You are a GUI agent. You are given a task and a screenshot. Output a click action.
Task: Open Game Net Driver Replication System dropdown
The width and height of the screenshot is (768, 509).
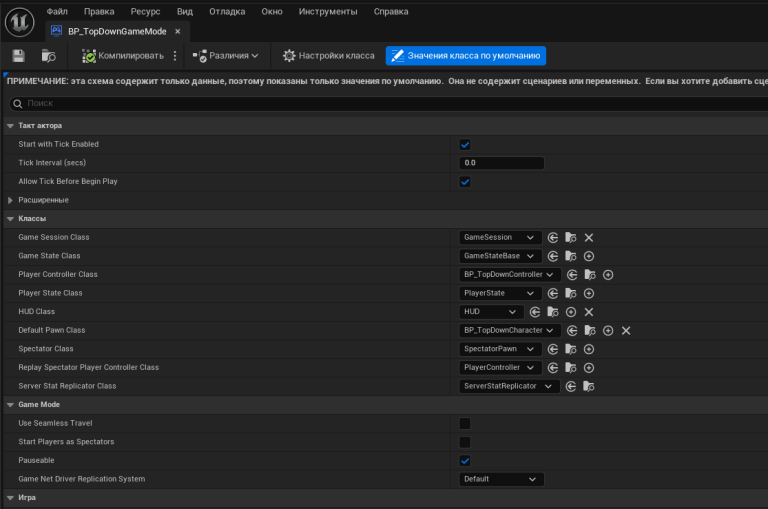point(501,479)
